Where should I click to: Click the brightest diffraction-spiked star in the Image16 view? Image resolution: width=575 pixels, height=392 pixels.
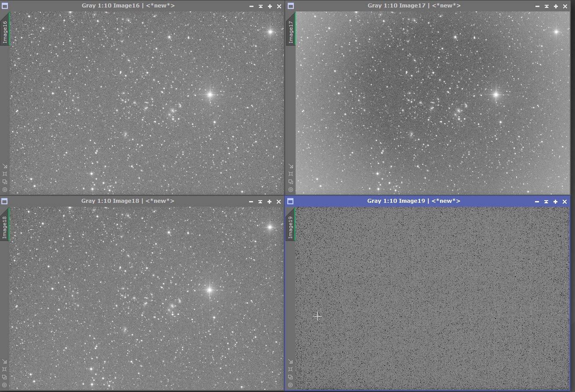click(x=210, y=94)
